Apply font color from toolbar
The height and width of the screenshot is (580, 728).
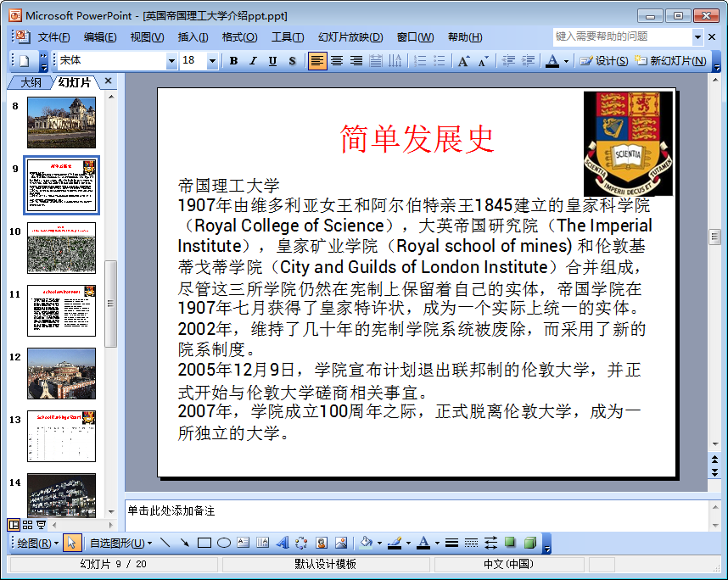552,61
